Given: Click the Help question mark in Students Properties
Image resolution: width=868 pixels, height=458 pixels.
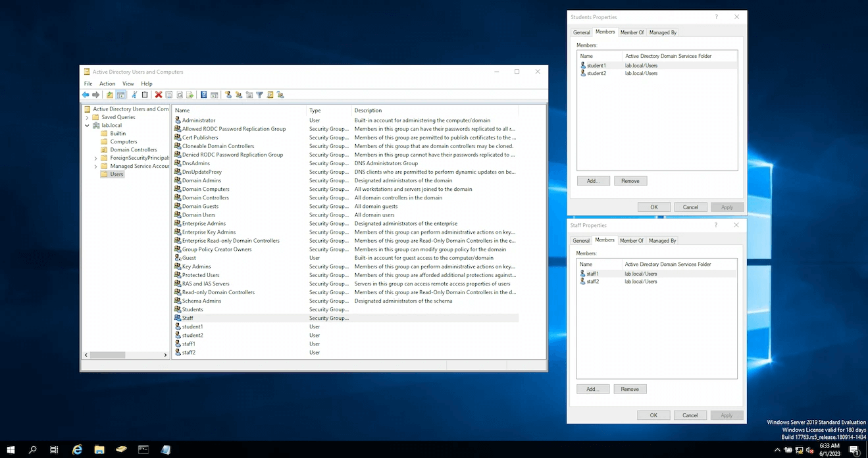Looking at the screenshot, I should (x=717, y=16).
